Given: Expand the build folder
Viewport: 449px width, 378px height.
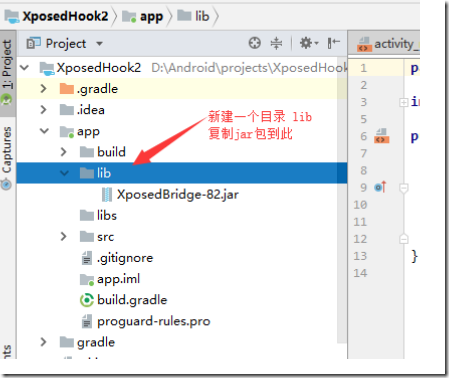Looking at the screenshot, I should (x=63, y=152).
